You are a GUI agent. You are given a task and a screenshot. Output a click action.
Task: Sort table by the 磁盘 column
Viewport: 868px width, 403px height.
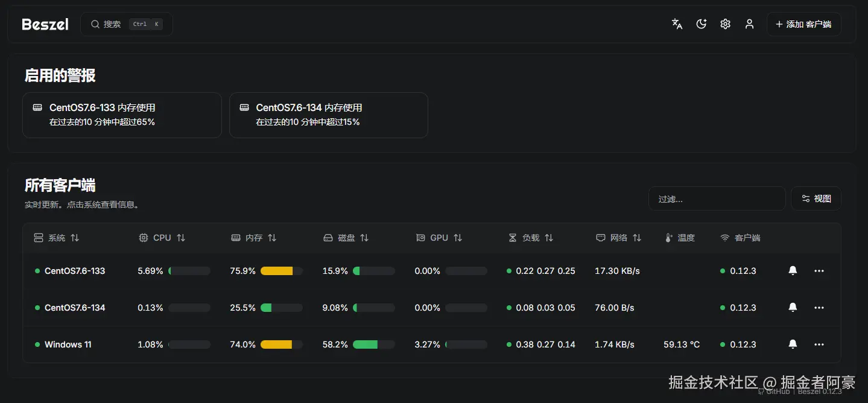(x=346, y=238)
